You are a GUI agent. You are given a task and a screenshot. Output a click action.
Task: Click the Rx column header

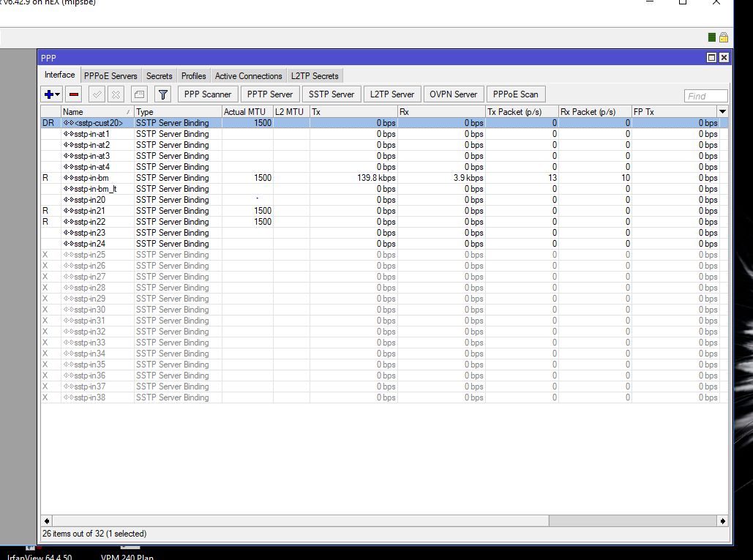pos(441,111)
